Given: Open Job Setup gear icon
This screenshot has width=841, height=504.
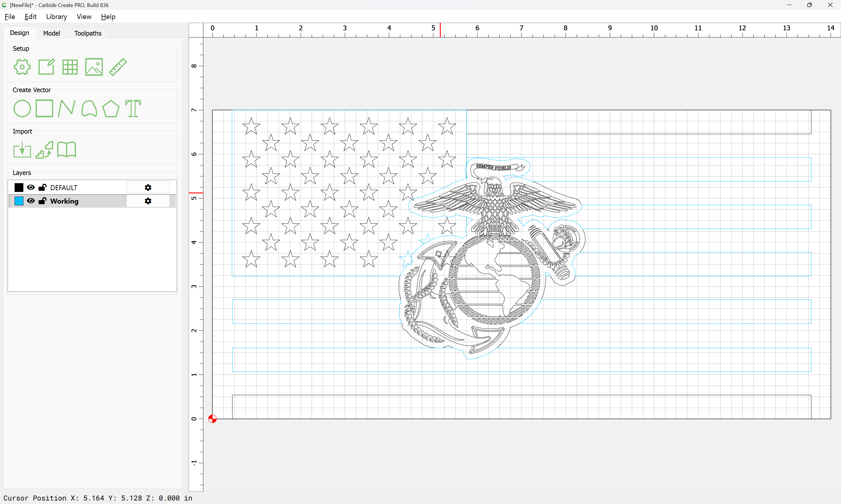Looking at the screenshot, I should pos(22,67).
